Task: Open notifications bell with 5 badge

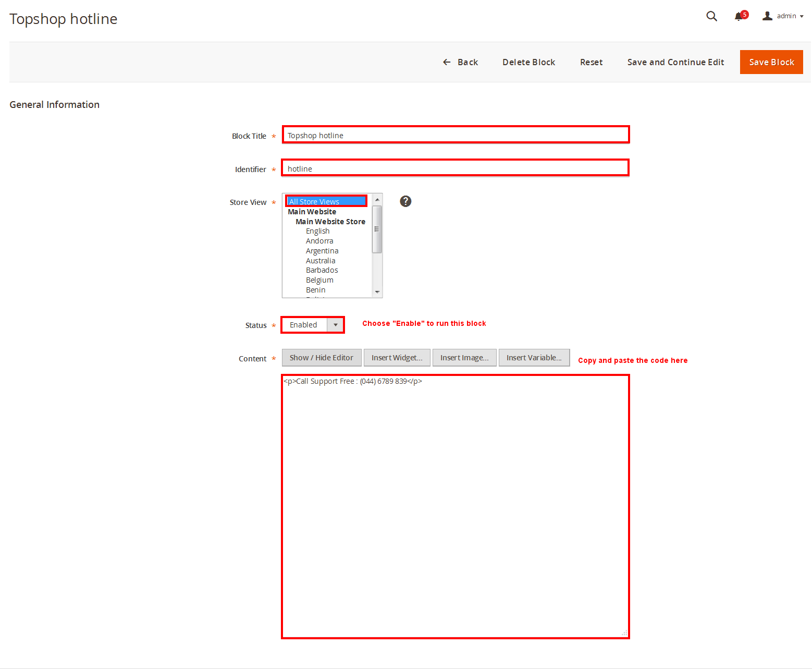Action: tap(741, 16)
